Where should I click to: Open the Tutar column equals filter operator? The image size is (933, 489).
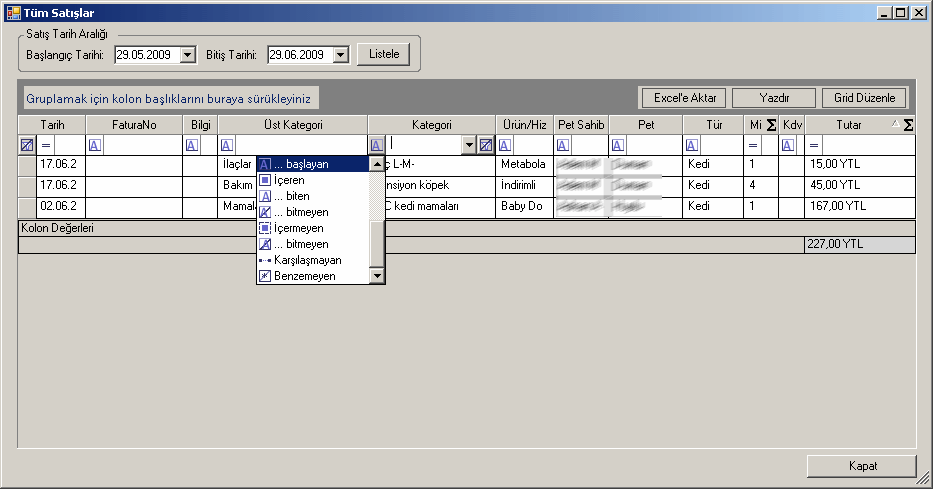(814, 145)
